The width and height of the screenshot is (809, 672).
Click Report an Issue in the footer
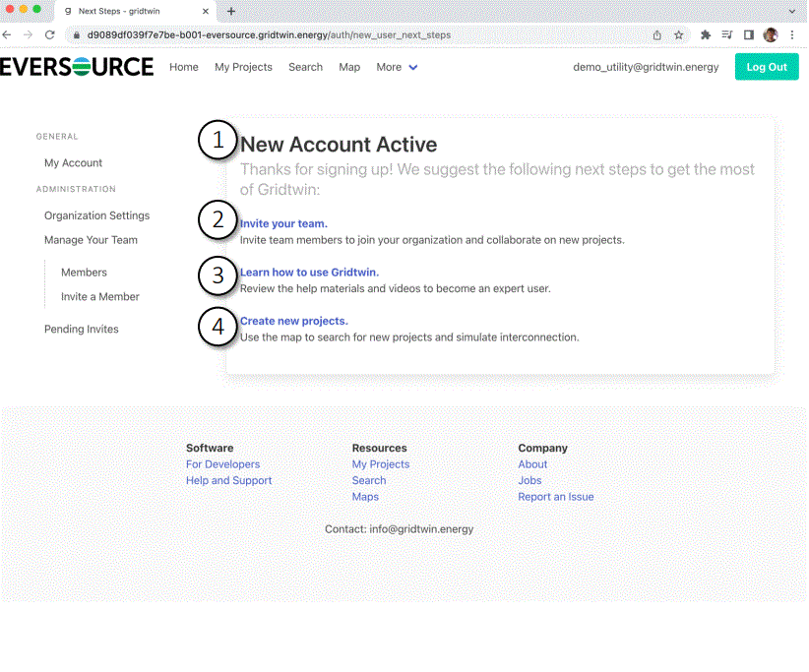pyautogui.click(x=556, y=496)
